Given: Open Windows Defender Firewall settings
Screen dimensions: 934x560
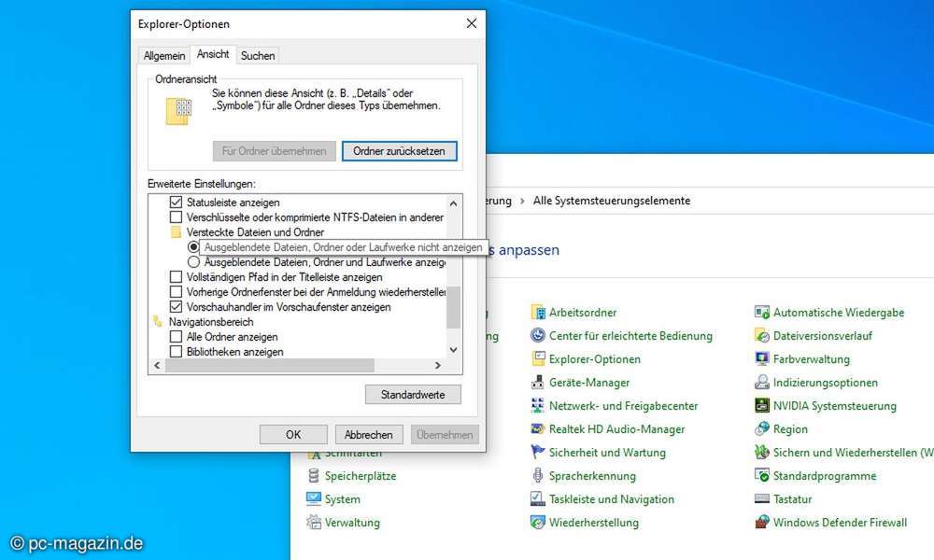Looking at the screenshot, I should tap(840, 523).
